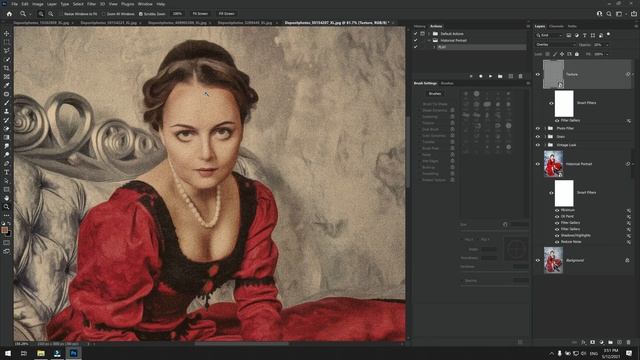The image size is (640, 360).
Task: Choose Zoom Out mode in options bar
Action: 51,13
